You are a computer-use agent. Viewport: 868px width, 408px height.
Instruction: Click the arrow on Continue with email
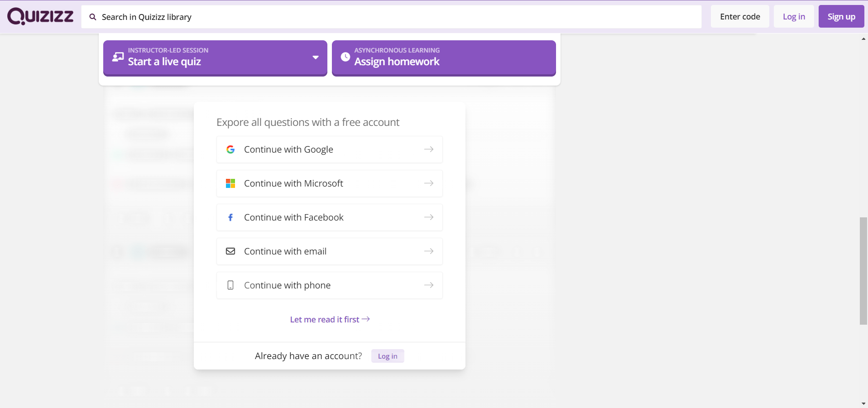[429, 251]
